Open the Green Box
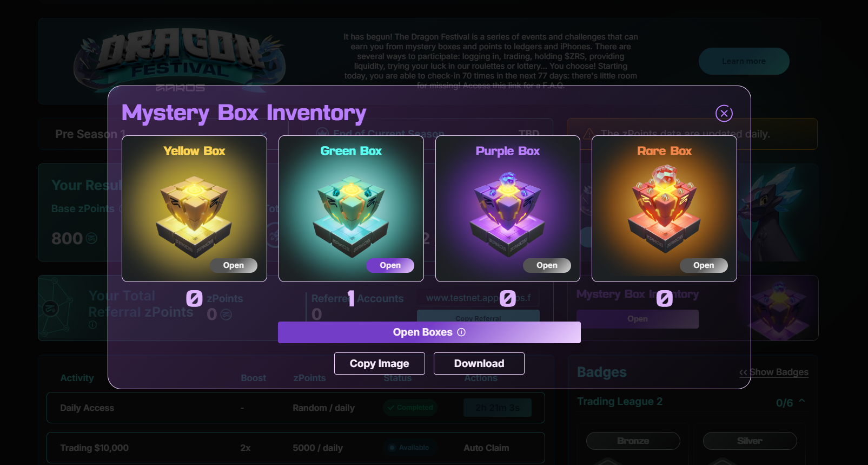 point(390,265)
